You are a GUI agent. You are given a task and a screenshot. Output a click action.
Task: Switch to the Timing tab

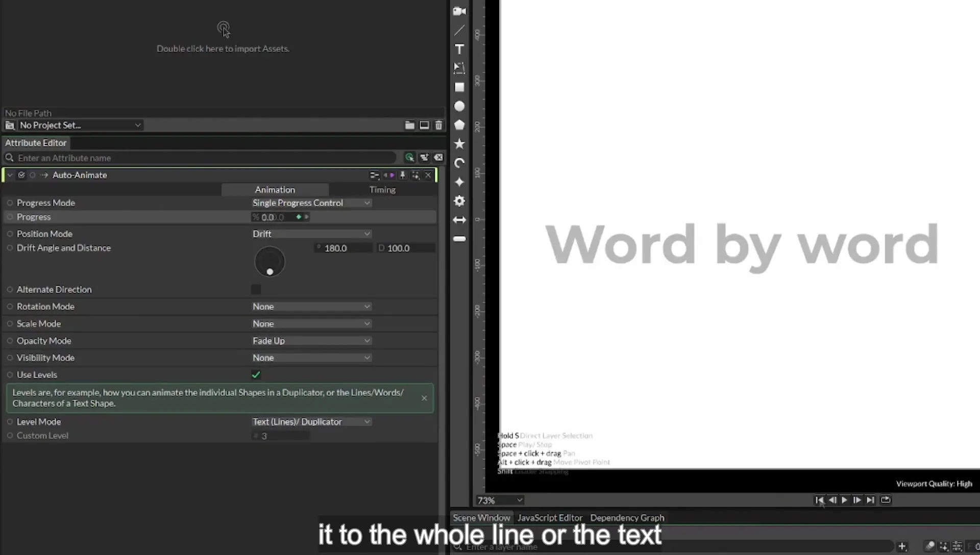pos(382,190)
